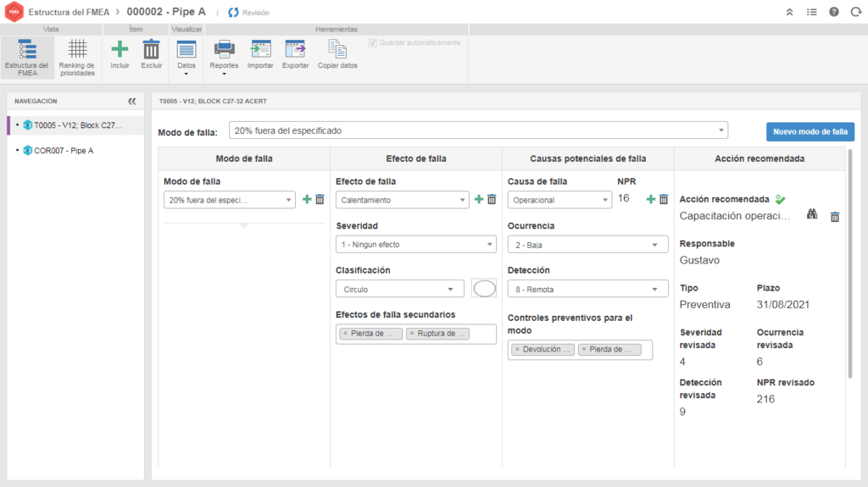Click binoculars icon next to Acción recomendada
The image size is (868, 487).
point(811,216)
